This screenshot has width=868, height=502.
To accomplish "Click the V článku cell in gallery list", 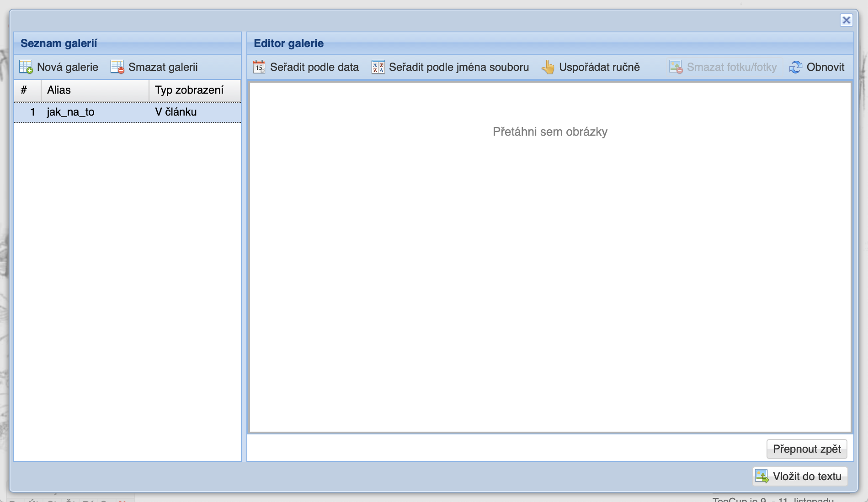I will pos(176,112).
